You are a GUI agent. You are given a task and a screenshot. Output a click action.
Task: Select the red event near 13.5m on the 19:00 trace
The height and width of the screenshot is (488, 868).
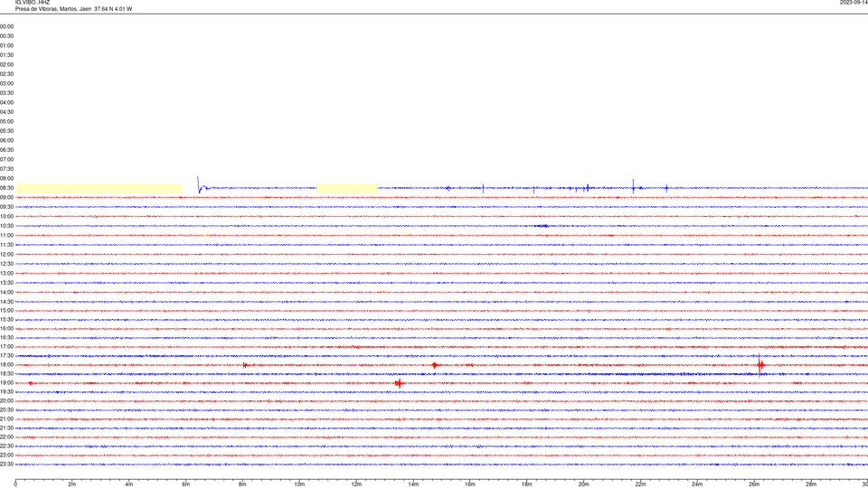(x=399, y=383)
